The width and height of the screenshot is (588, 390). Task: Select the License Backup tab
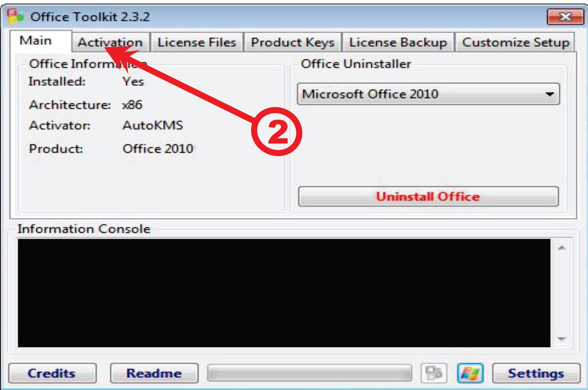(398, 42)
